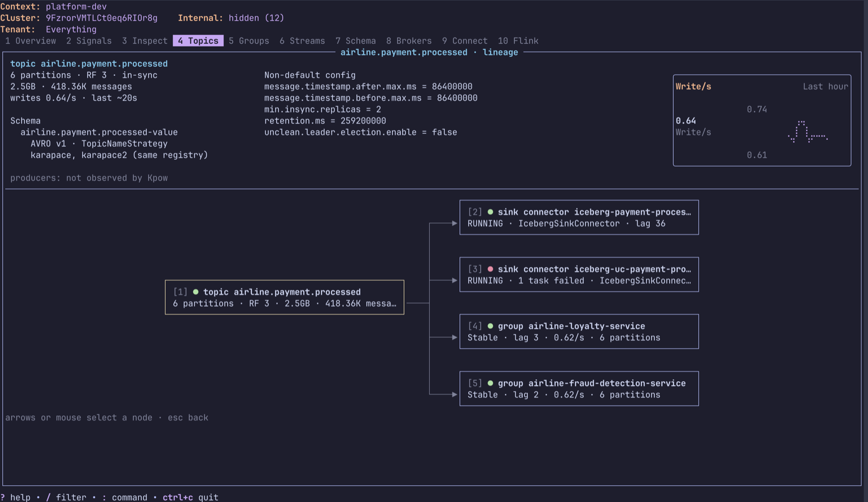Click the 6 partitions · RF 3 · in-sync line
The height and width of the screenshot is (502, 868).
[x=84, y=75]
